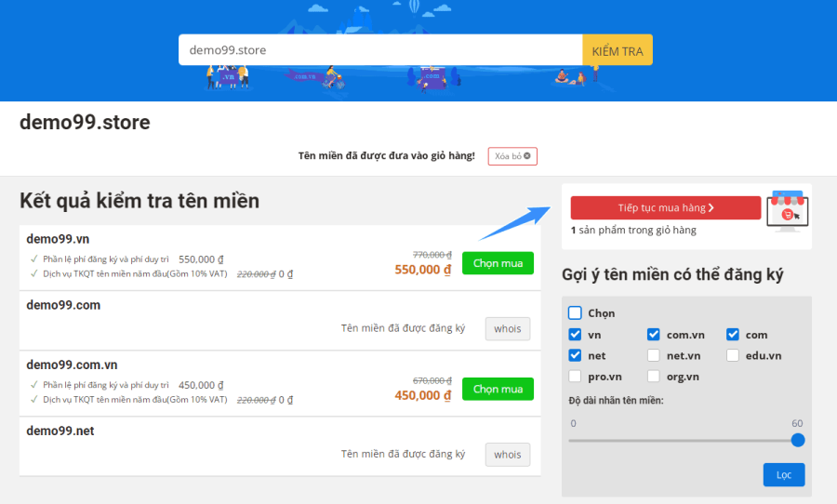The image size is (837, 504).
Task: Click the X icon in Xóa bỏ
Action: pos(527,156)
